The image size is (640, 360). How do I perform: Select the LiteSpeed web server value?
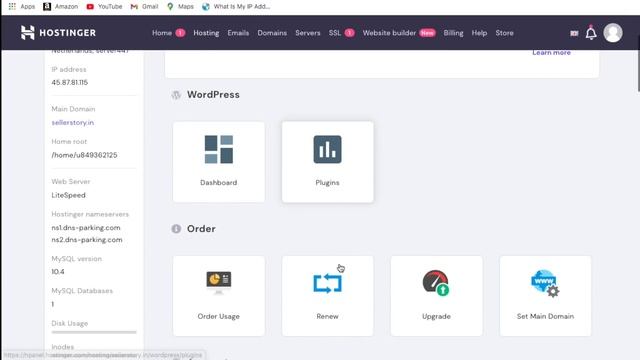click(x=68, y=195)
